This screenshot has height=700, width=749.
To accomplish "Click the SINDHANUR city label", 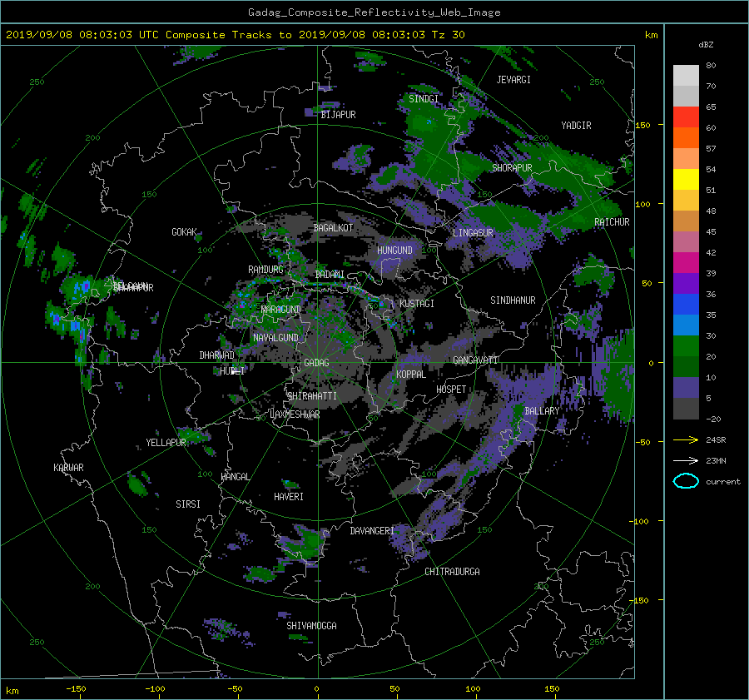I will [513, 300].
